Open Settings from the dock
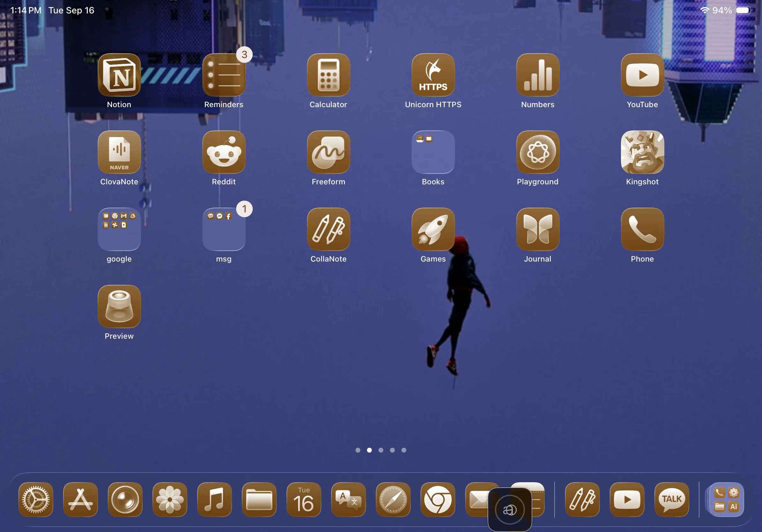Screen dimensions: 762x532 [36, 499]
